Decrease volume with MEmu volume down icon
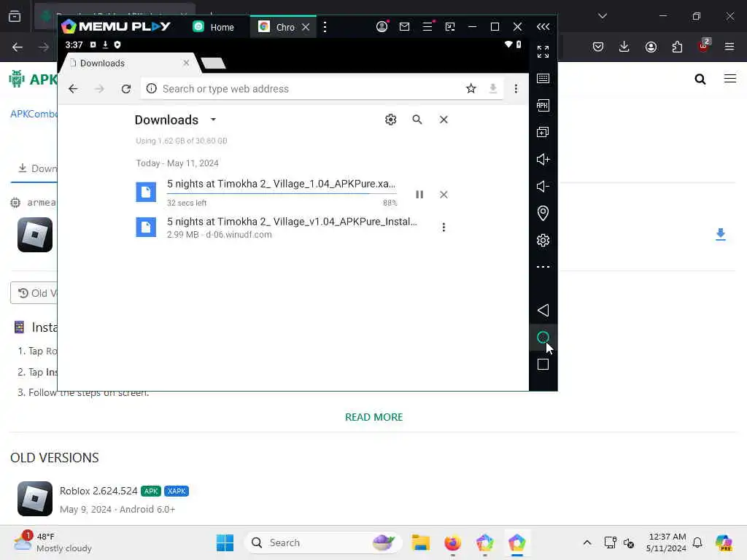 coord(543,186)
